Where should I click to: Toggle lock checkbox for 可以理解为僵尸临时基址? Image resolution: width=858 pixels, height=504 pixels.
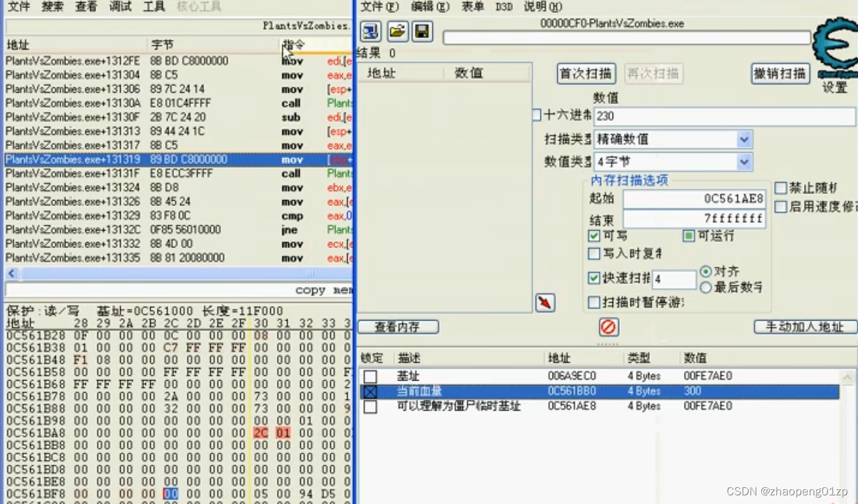click(x=370, y=407)
